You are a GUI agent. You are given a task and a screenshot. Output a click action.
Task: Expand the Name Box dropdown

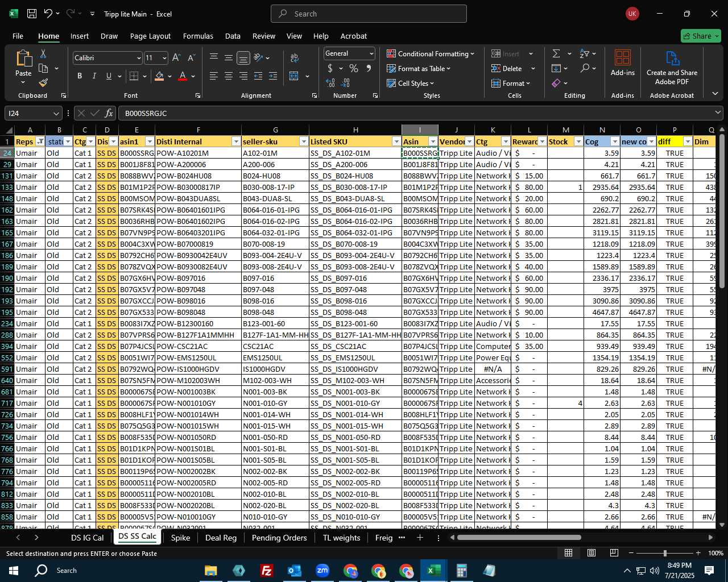coord(56,113)
